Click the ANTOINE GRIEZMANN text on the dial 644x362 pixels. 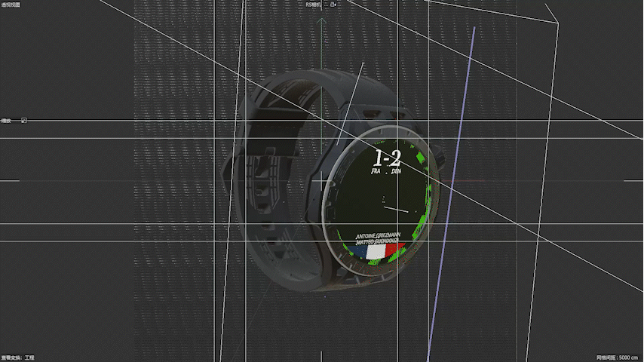click(378, 235)
